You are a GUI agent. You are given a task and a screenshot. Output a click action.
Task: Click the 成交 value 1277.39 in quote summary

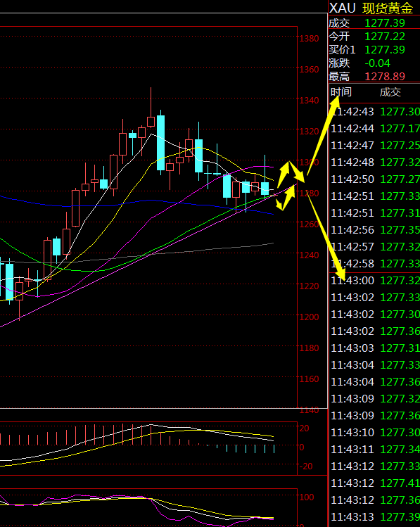[385, 23]
